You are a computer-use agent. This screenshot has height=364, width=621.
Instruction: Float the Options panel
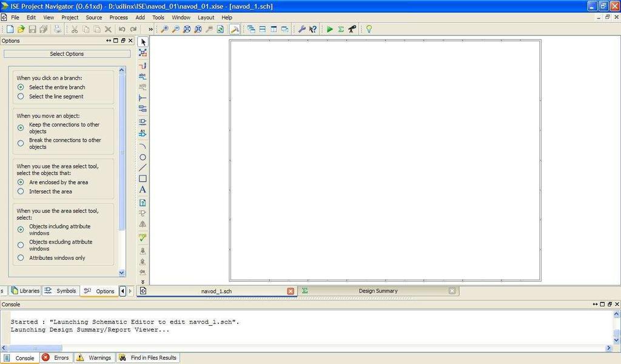pos(123,41)
